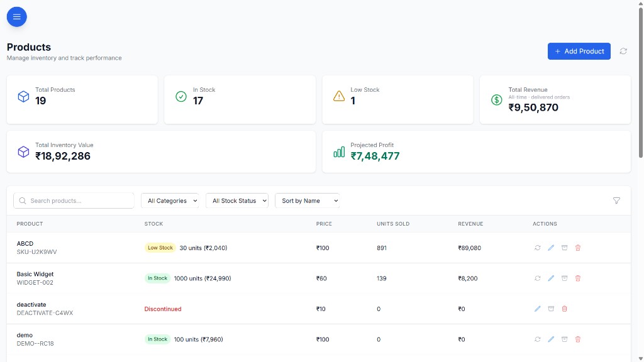Image resolution: width=644 pixels, height=362 pixels.
Task: Click the Total Products cube icon
Action: (23, 96)
